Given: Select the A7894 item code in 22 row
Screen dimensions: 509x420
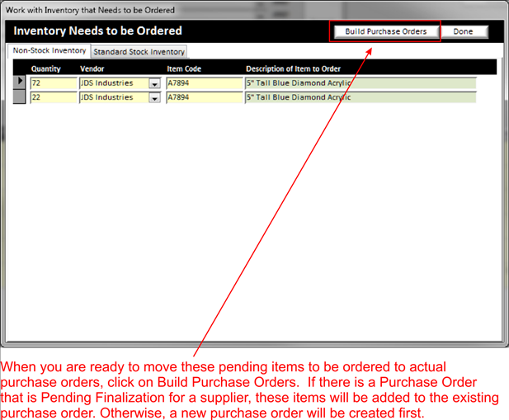Looking at the screenshot, I should click(205, 97).
